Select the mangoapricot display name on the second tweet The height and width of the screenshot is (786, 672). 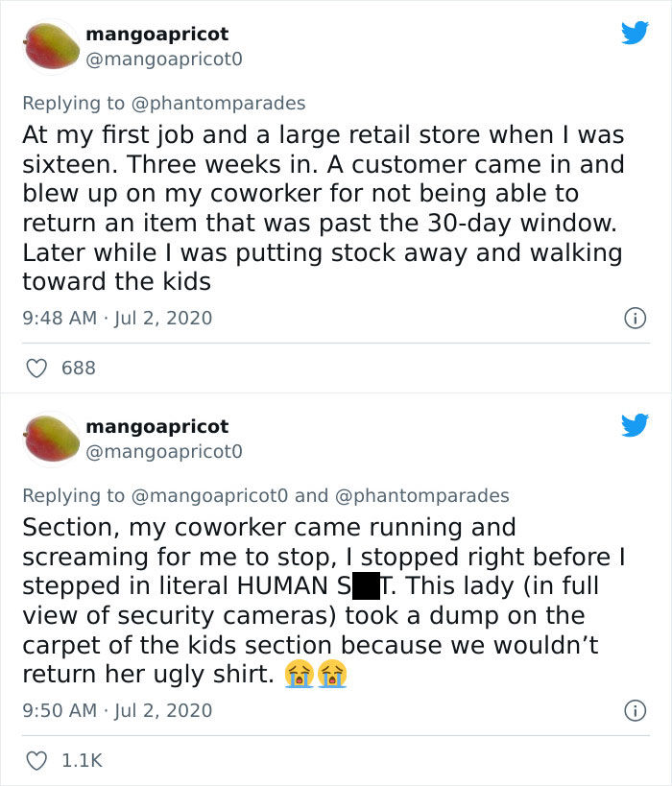[x=159, y=426]
